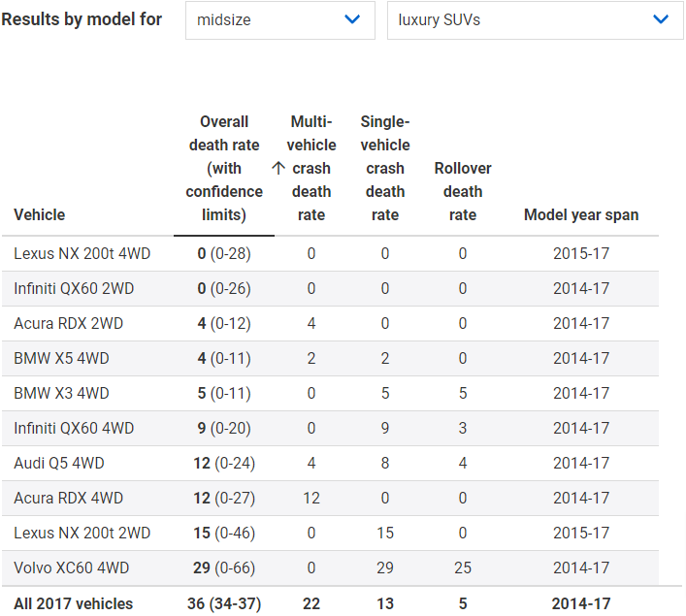Sort by Overall death rate column header
686x616 pixels.
[224, 169]
